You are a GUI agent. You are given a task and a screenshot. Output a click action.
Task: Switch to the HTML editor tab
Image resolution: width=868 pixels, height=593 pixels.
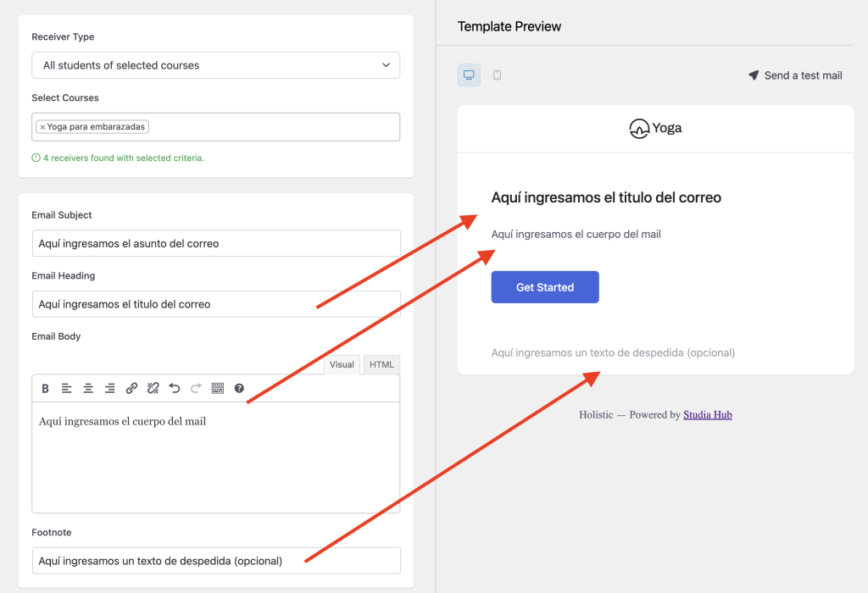[381, 364]
